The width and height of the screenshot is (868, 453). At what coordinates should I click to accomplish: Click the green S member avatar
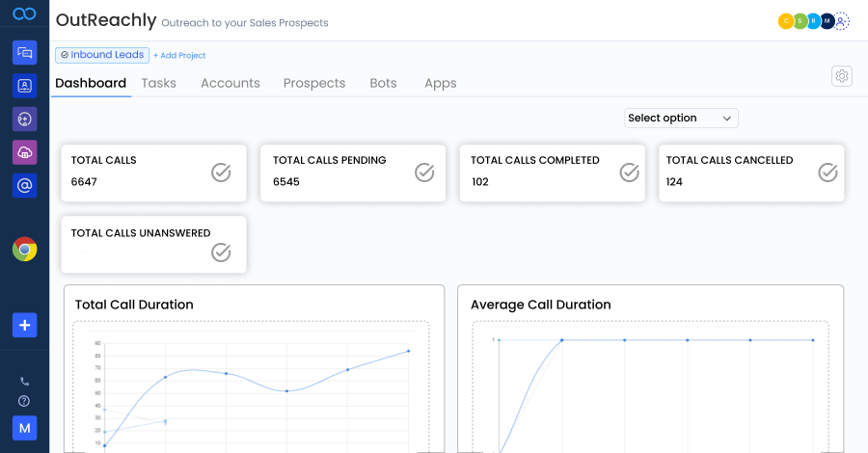click(800, 21)
